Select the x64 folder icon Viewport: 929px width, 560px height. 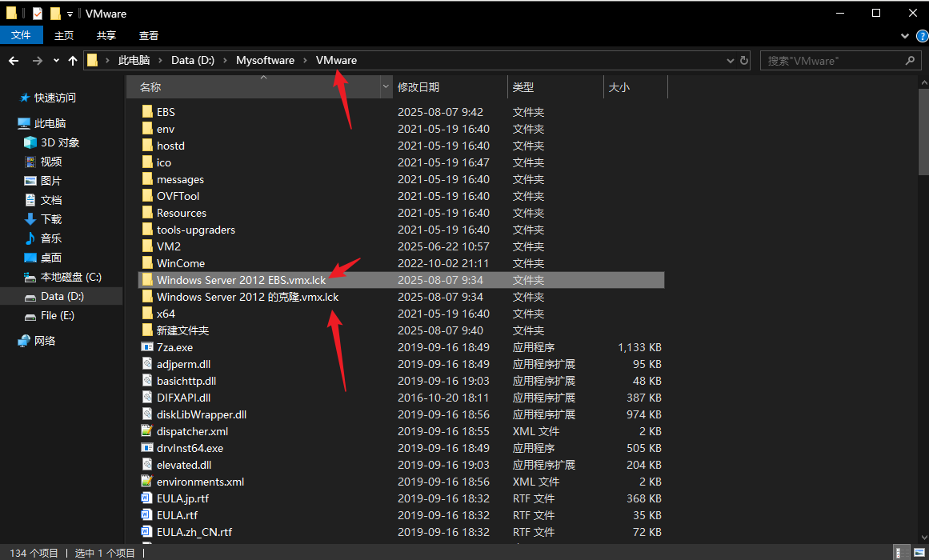pyautogui.click(x=147, y=313)
